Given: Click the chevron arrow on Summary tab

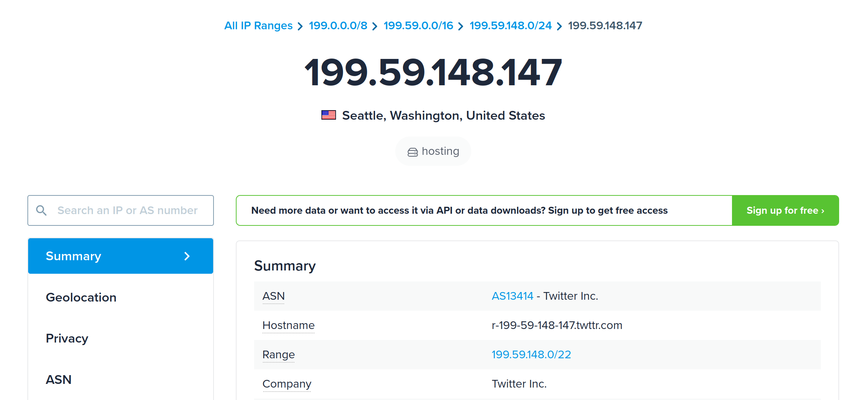Looking at the screenshot, I should coord(187,256).
